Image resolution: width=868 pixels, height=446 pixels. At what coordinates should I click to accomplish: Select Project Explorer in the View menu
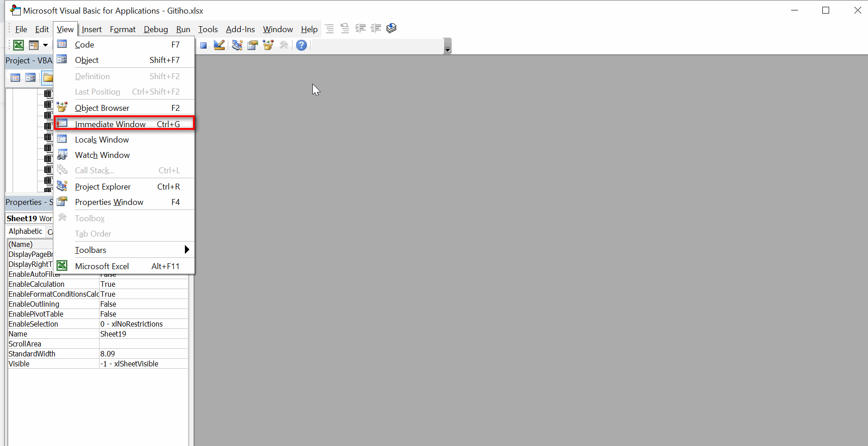tap(124, 187)
